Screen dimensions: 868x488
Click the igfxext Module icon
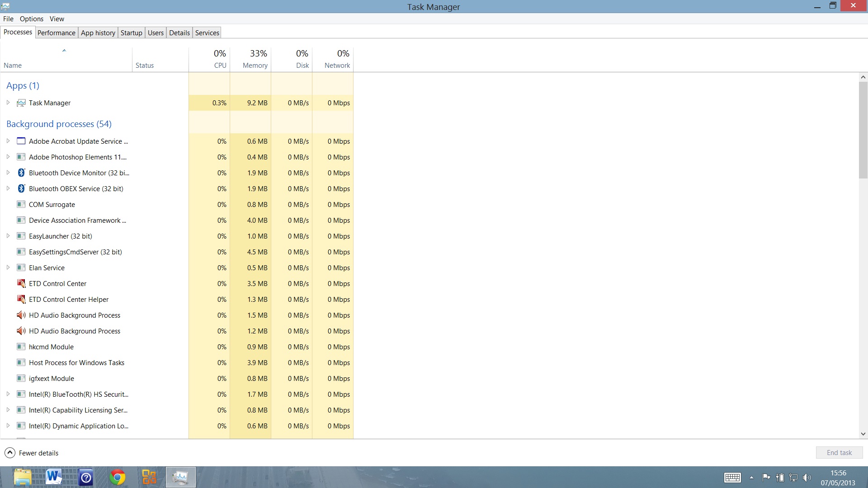tap(21, 378)
